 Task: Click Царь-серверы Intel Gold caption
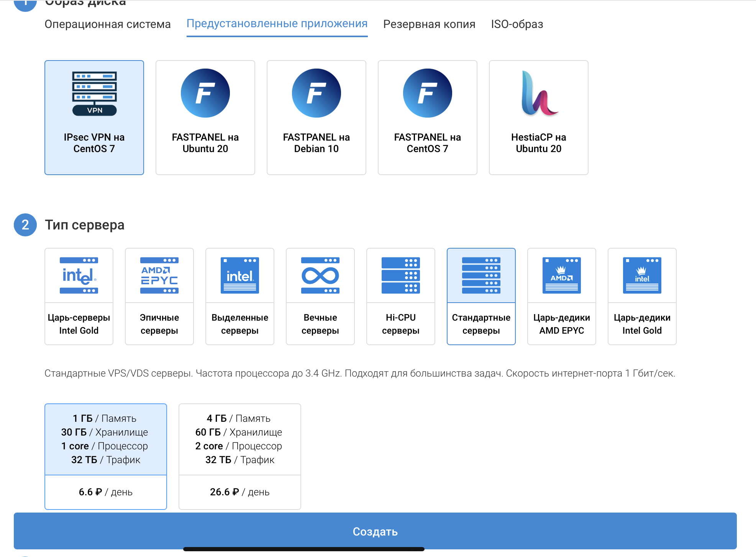coord(79,324)
